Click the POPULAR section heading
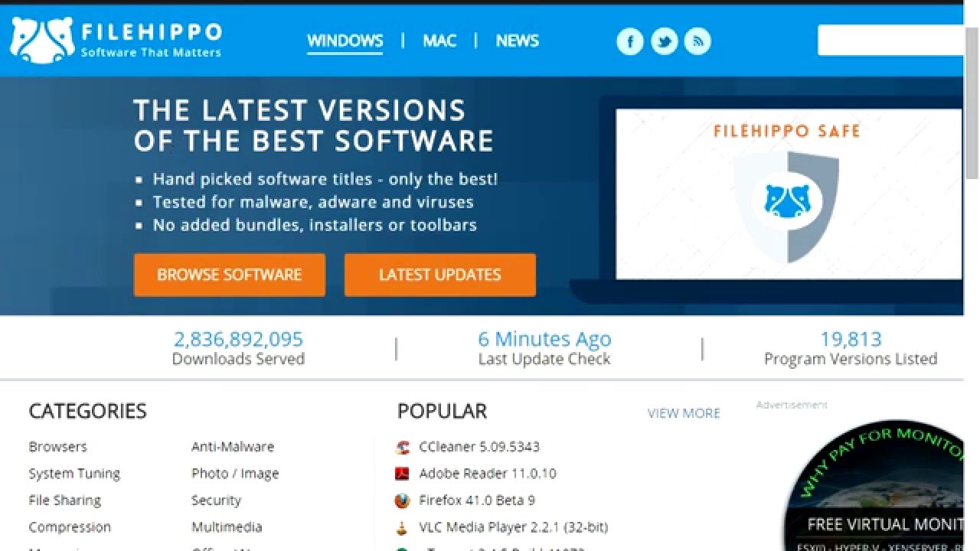This screenshot has height=551, width=980. pyautogui.click(x=442, y=411)
